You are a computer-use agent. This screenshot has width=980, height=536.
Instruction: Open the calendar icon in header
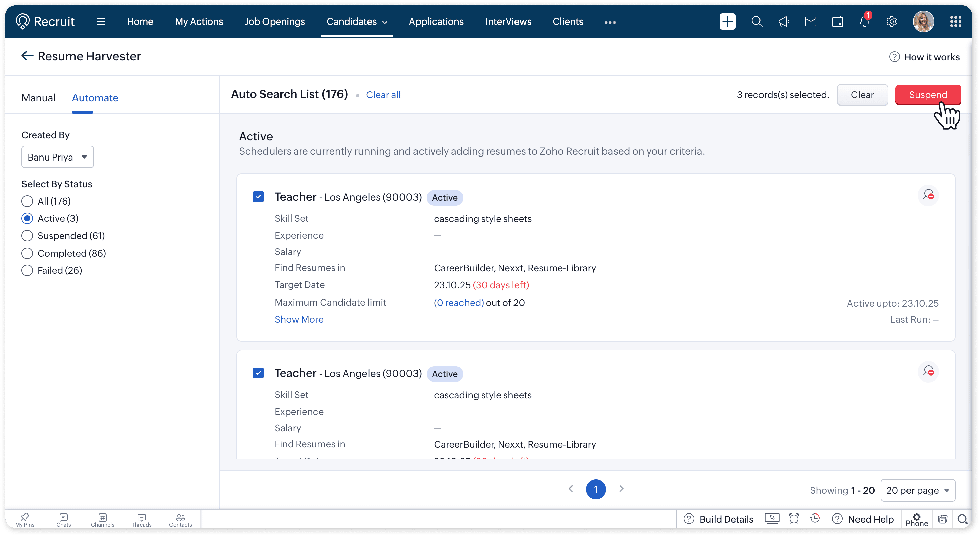point(837,22)
